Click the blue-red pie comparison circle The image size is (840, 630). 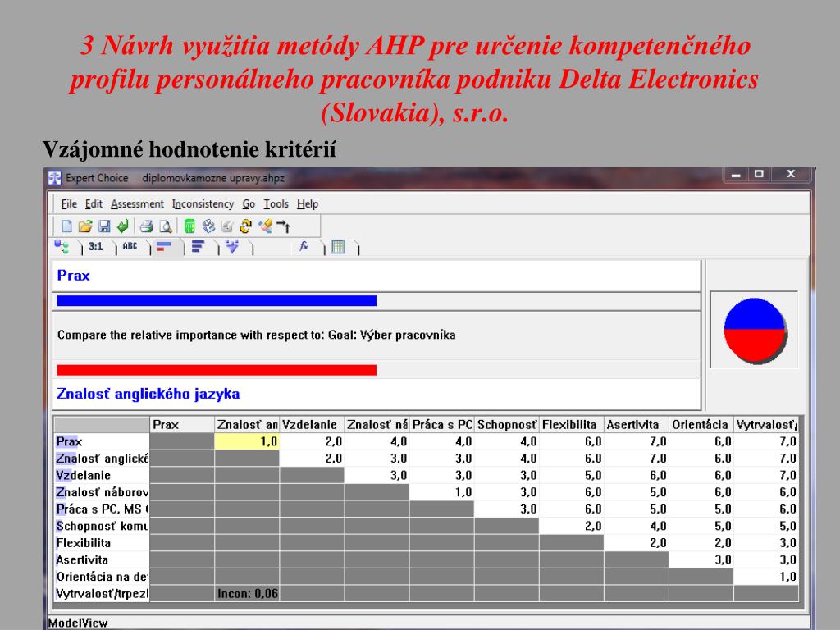click(755, 330)
